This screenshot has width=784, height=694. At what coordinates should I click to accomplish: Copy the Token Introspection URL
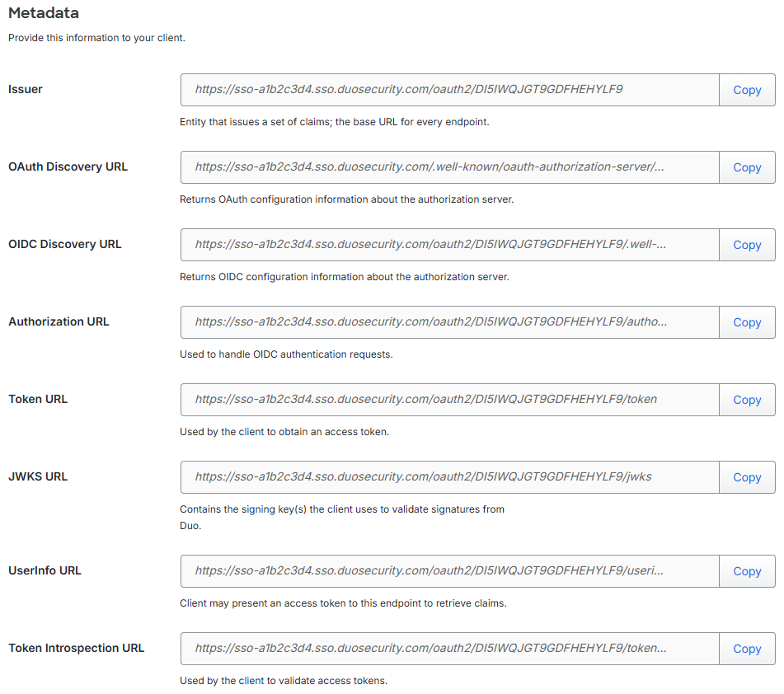[x=746, y=648]
